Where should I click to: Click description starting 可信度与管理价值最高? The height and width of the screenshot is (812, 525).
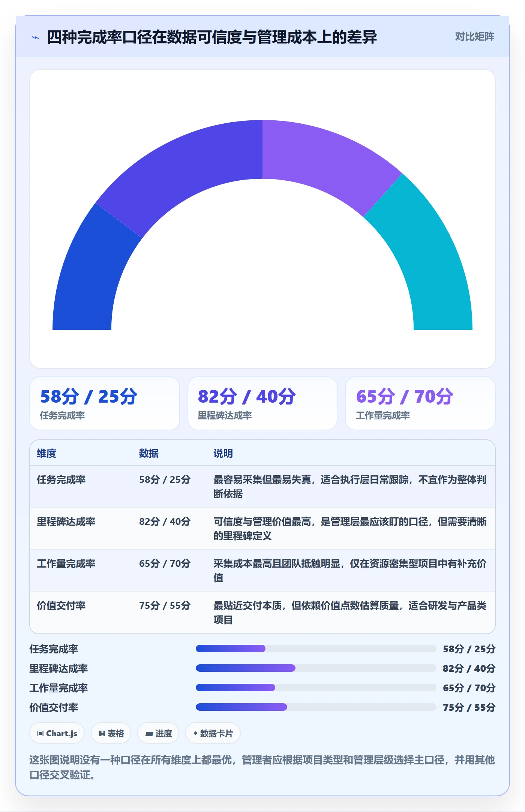point(350,529)
